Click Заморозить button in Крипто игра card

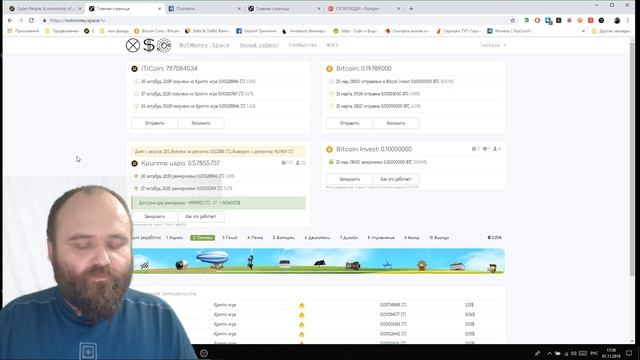[x=155, y=217]
